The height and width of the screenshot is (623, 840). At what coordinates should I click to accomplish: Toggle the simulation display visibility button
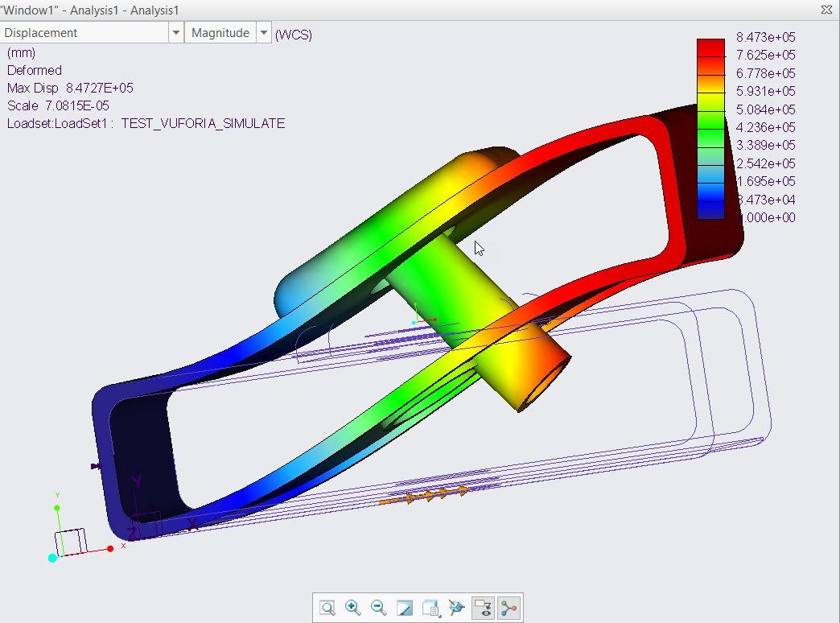click(483, 608)
